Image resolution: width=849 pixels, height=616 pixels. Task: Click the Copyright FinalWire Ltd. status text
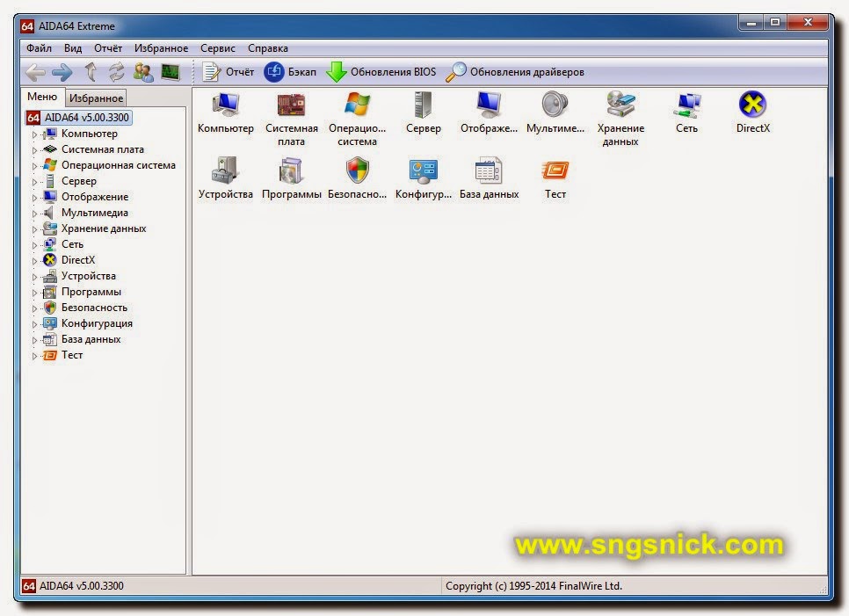point(533,586)
